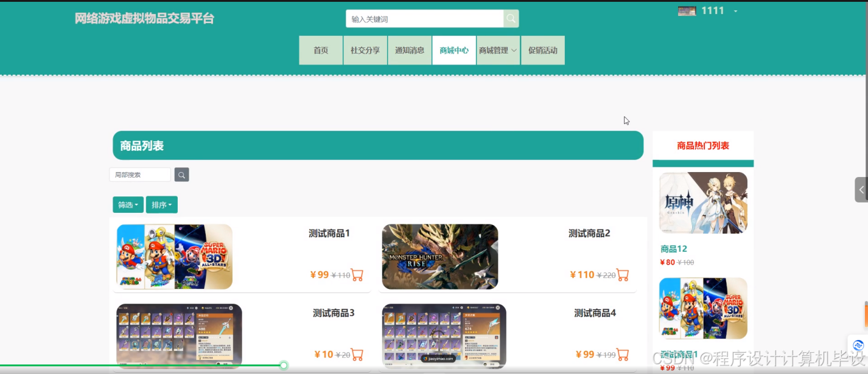Open the Super Mario 3D All-Stars product image
The width and height of the screenshot is (868, 374).
[x=175, y=257]
